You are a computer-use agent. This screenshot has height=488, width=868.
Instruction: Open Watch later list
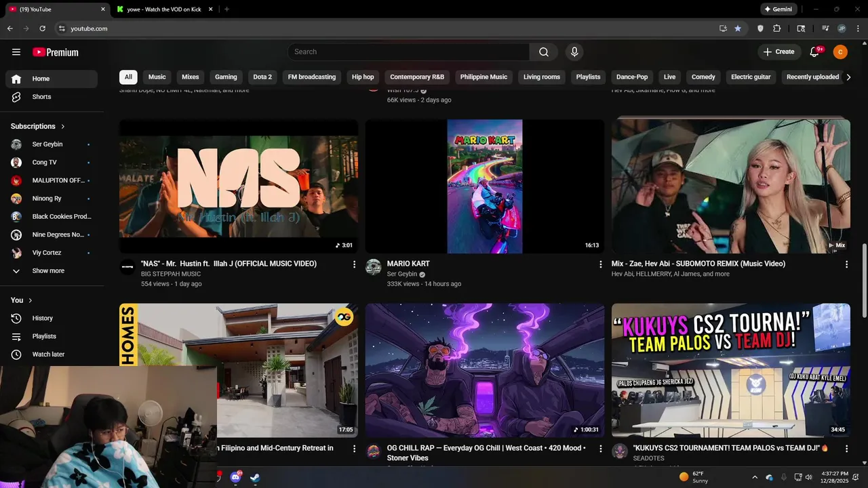[x=52, y=354]
